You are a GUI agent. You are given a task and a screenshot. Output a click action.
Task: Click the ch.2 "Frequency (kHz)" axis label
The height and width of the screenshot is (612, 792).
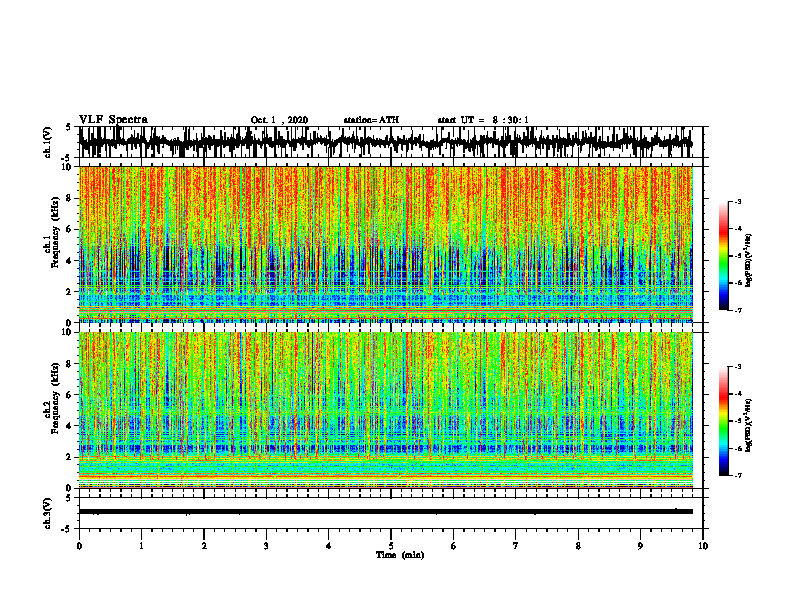(x=56, y=398)
